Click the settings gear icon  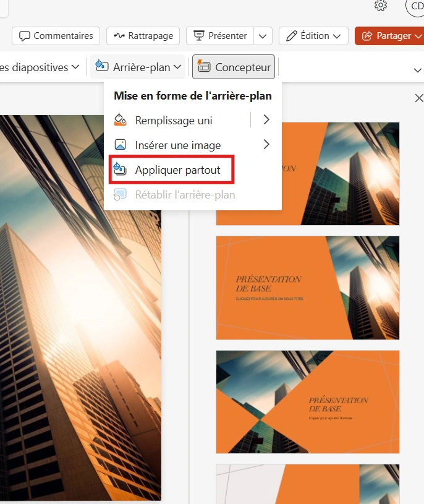tap(381, 6)
